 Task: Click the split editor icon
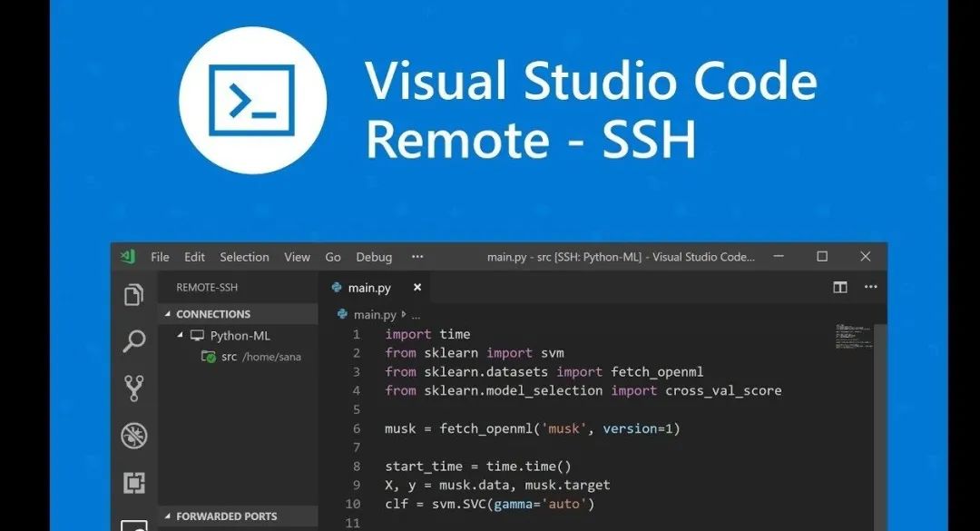tap(840, 287)
